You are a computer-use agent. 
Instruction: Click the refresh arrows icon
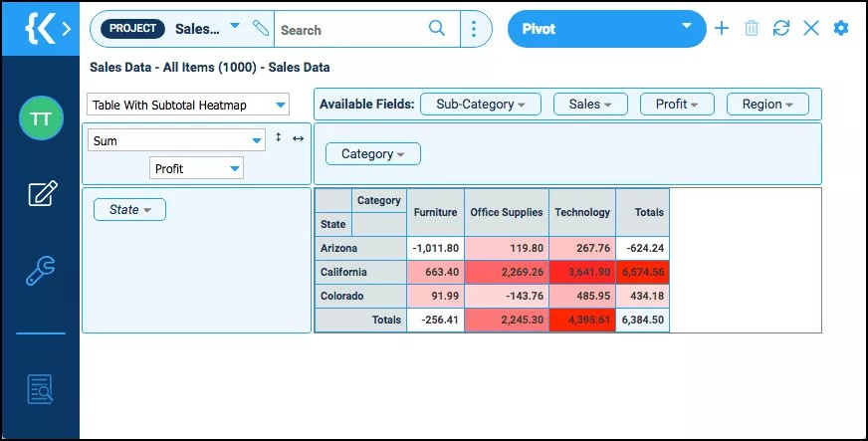tap(781, 28)
